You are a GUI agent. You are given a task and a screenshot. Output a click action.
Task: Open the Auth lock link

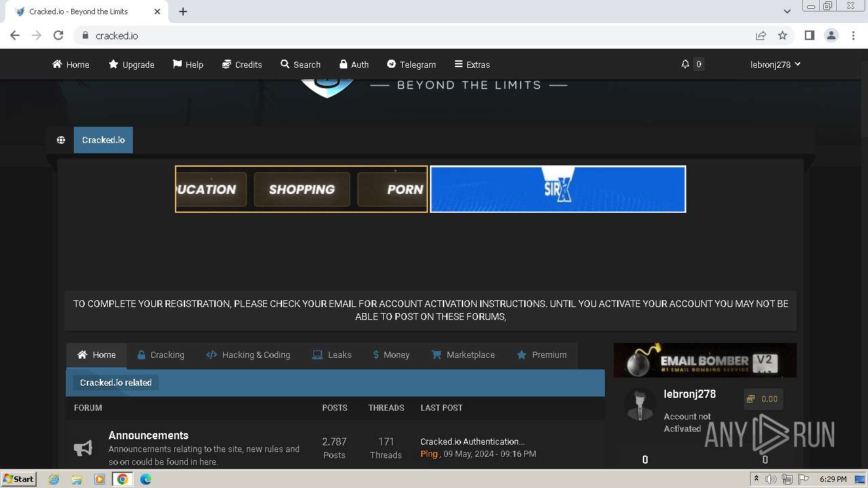click(354, 64)
